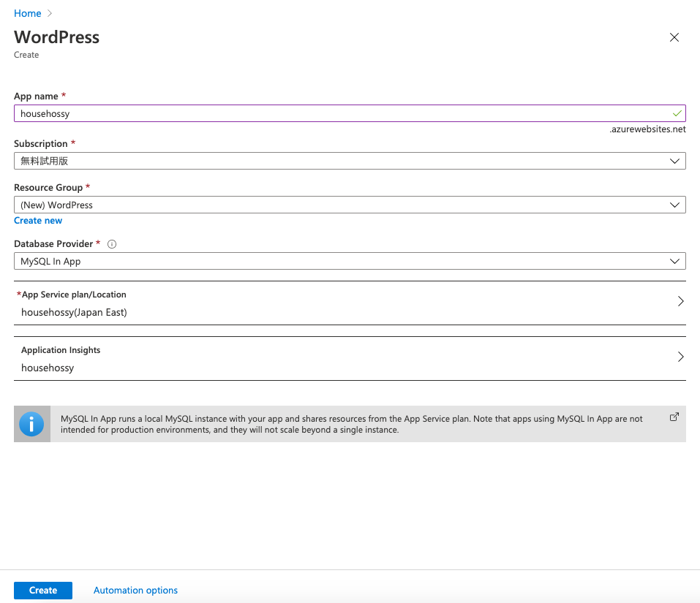Click the Create new resource group link
This screenshot has width=700, height=603.
pos(38,221)
